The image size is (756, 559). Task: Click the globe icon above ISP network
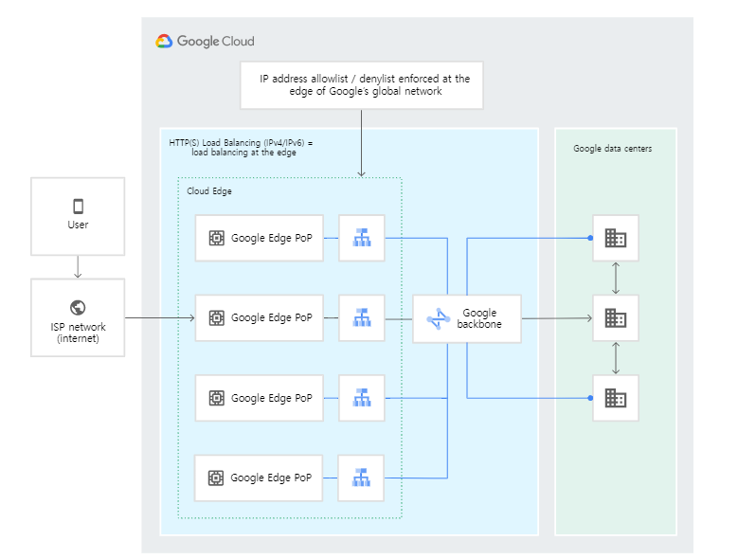tap(78, 307)
